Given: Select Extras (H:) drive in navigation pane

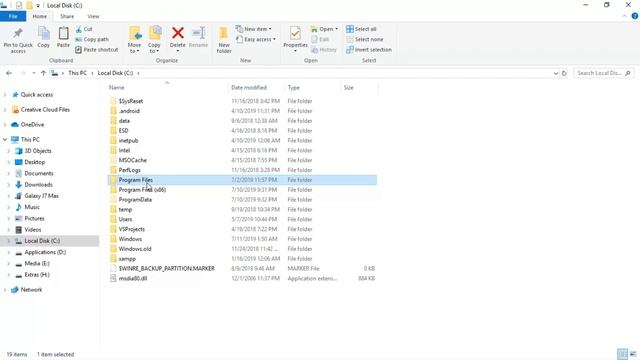Looking at the screenshot, I should pyautogui.click(x=37, y=275).
